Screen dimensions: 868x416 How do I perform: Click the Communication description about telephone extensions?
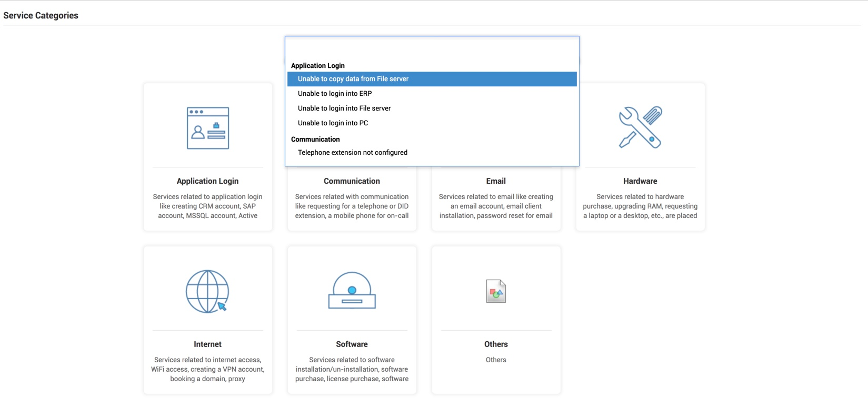pyautogui.click(x=352, y=206)
